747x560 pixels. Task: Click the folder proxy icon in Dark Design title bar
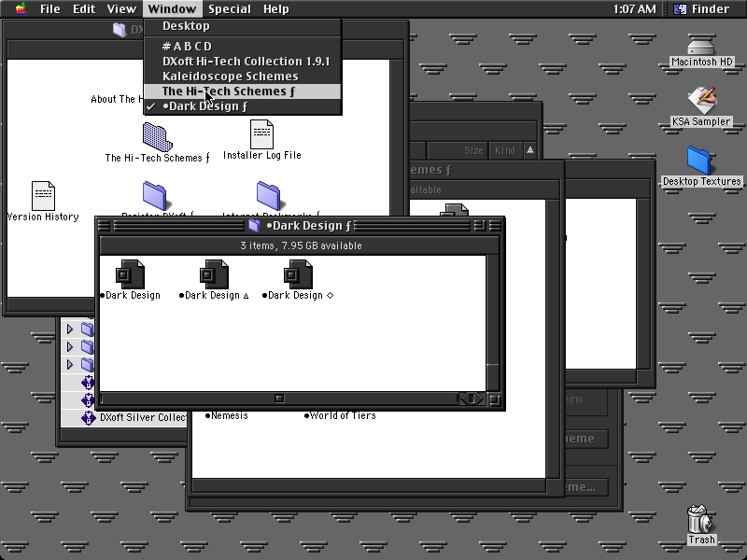tap(254, 226)
